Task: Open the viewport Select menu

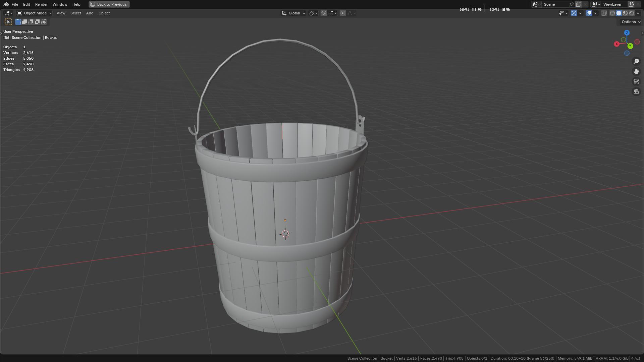Action: [75, 13]
